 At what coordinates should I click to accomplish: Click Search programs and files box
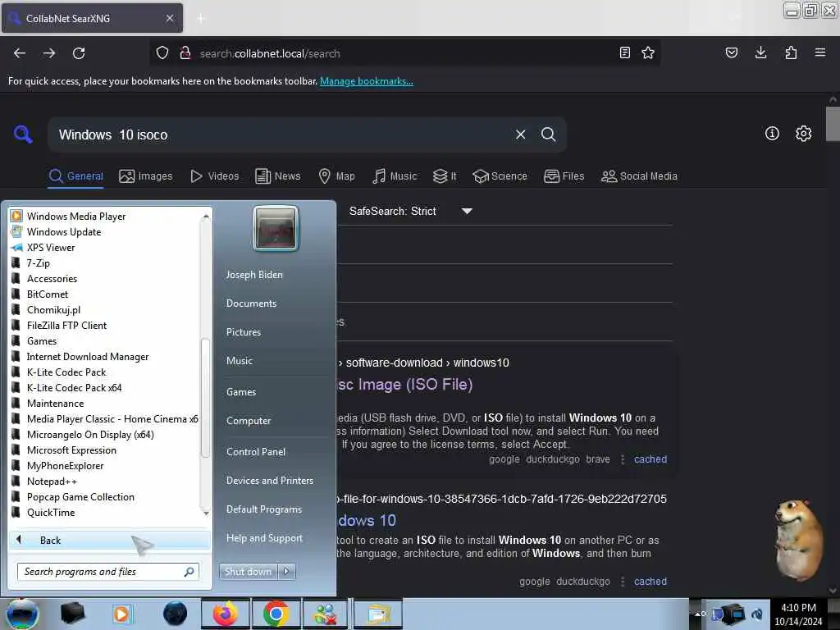[x=108, y=572]
